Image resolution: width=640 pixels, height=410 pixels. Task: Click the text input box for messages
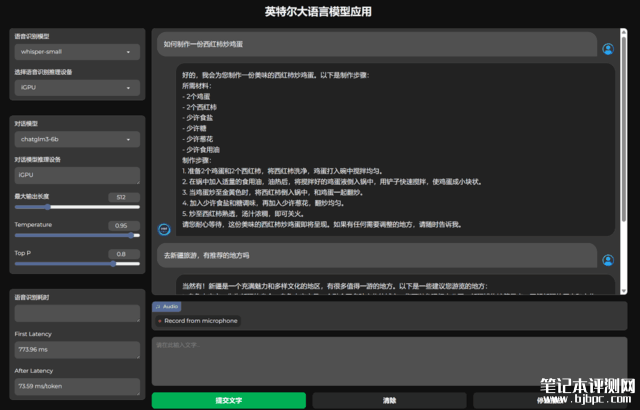[x=389, y=361]
